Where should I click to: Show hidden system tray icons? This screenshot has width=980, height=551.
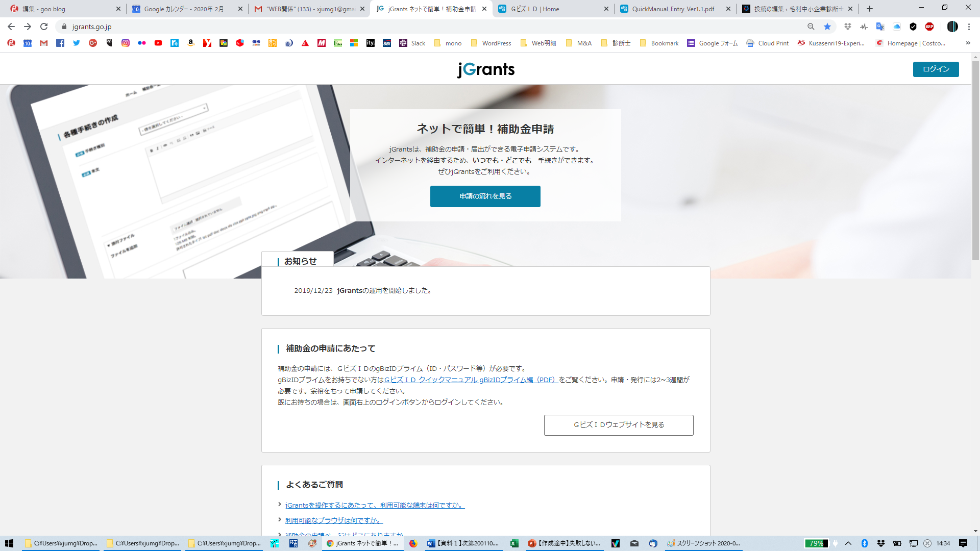(x=848, y=543)
